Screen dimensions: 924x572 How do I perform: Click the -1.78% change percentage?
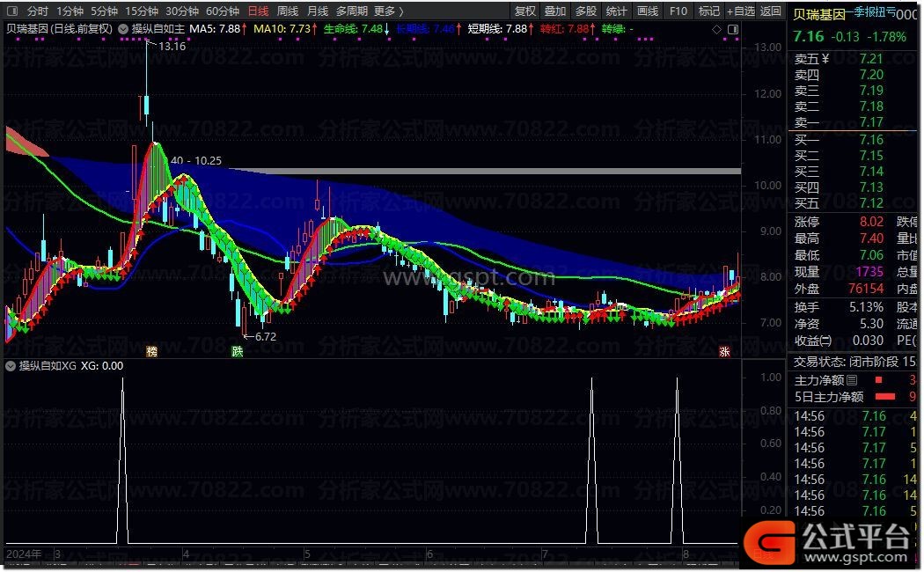(x=887, y=37)
